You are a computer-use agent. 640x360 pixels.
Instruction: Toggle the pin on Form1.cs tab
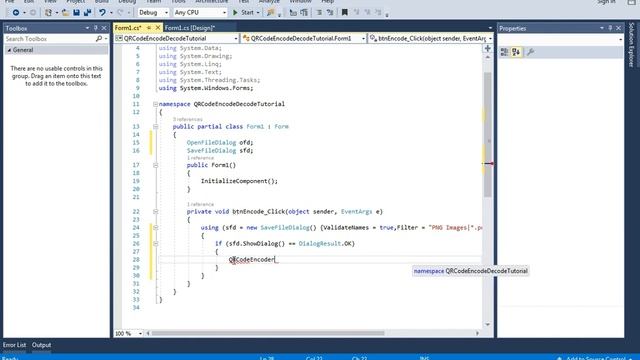click(149, 28)
